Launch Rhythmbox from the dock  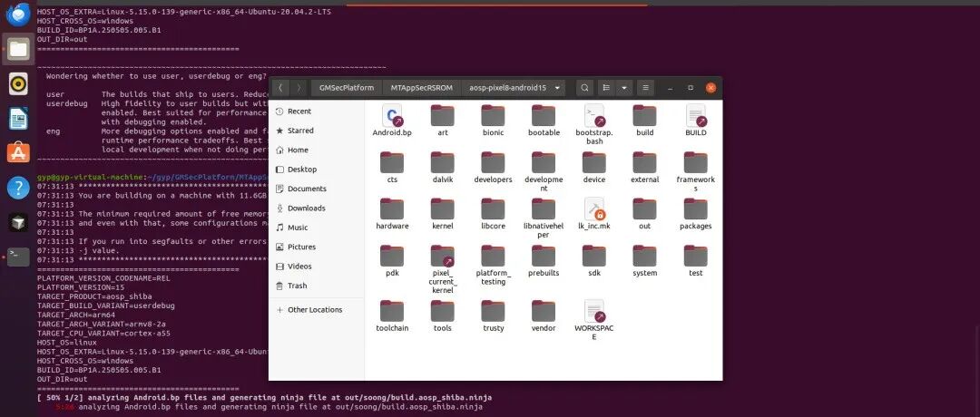(x=18, y=83)
